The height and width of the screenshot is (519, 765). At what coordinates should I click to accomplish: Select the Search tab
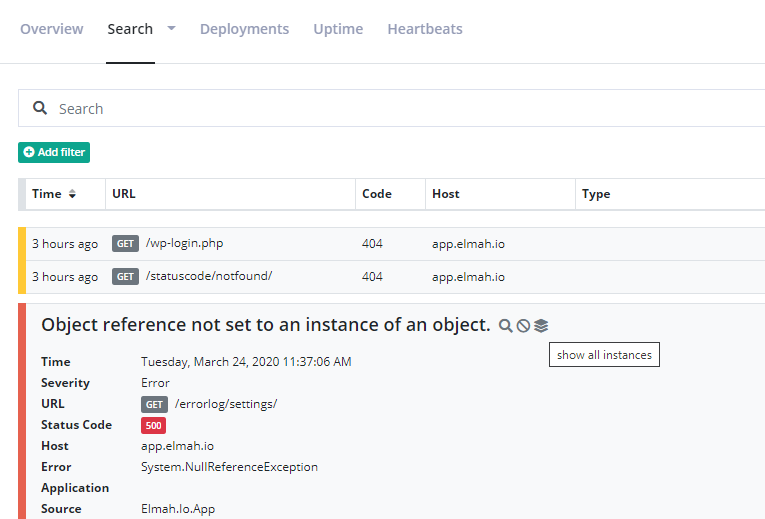(x=130, y=29)
